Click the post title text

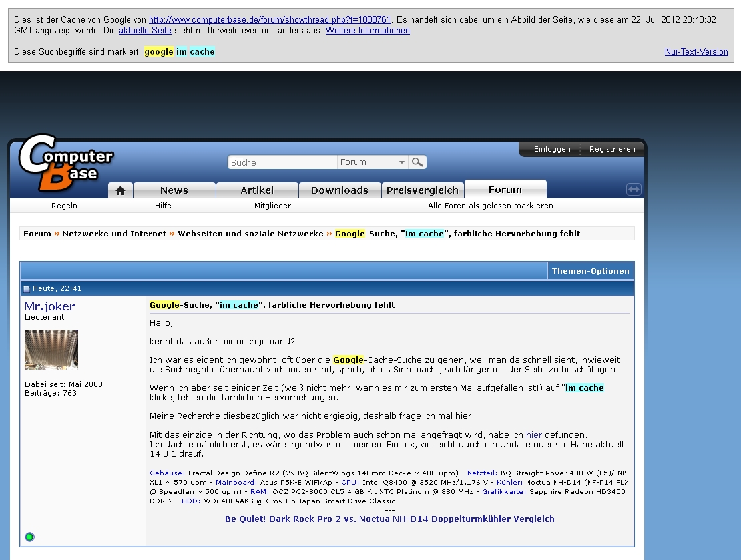pos(272,305)
